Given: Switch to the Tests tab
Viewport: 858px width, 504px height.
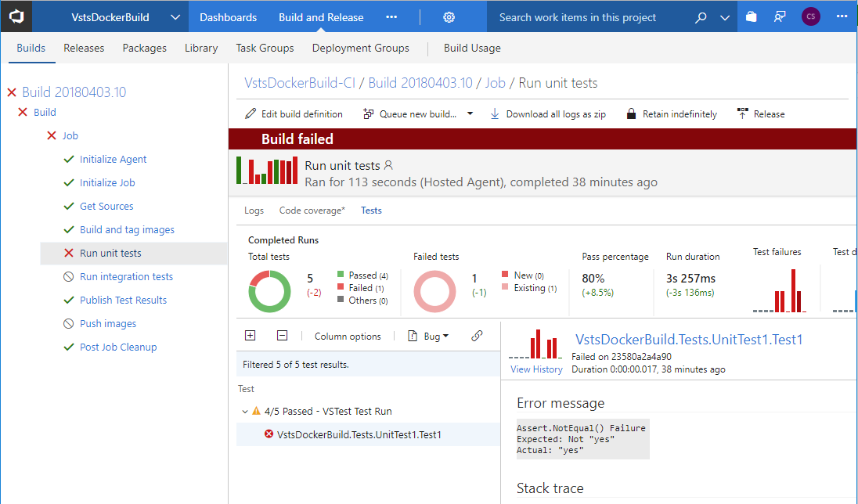Looking at the screenshot, I should pyautogui.click(x=371, y=211).
